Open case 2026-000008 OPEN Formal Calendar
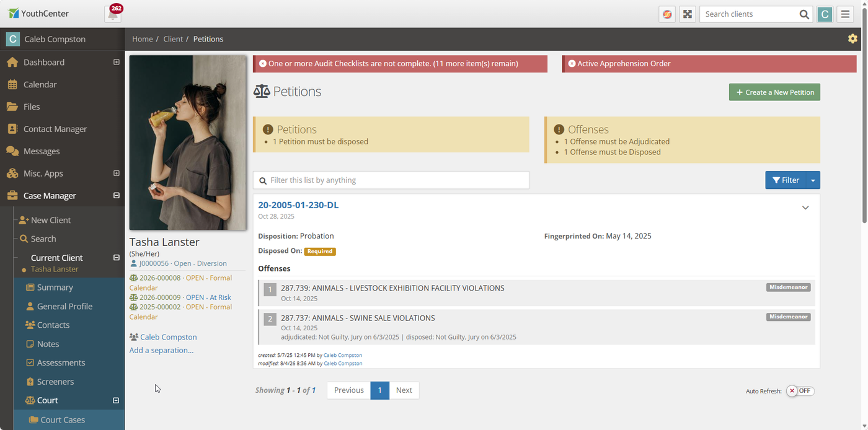Viewport: 868px width, 430px height. 180,283
